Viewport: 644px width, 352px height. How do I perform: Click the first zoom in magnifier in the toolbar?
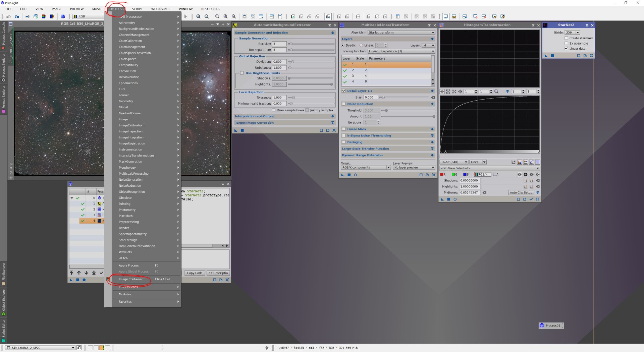coord(199,16)
